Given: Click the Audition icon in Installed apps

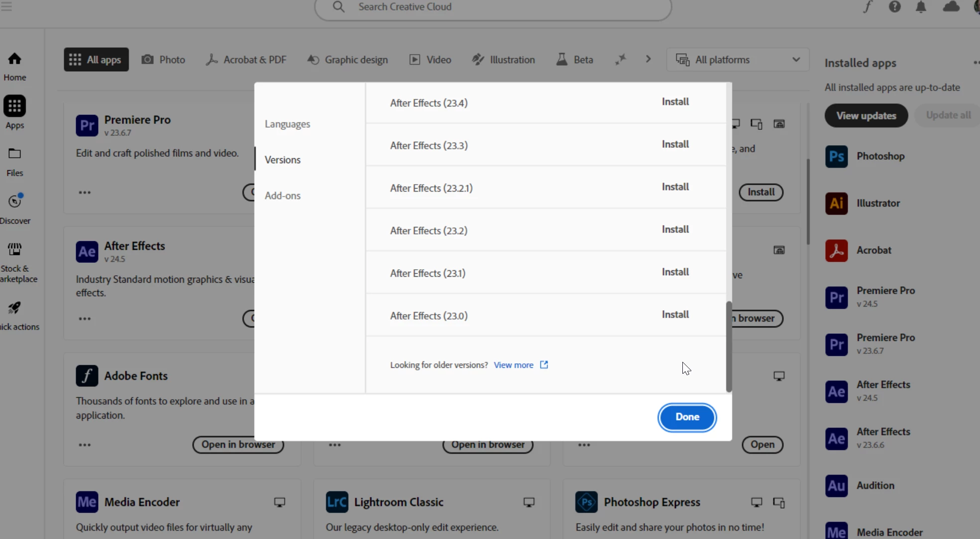Looking at the screenshot, I should [836, 486].
